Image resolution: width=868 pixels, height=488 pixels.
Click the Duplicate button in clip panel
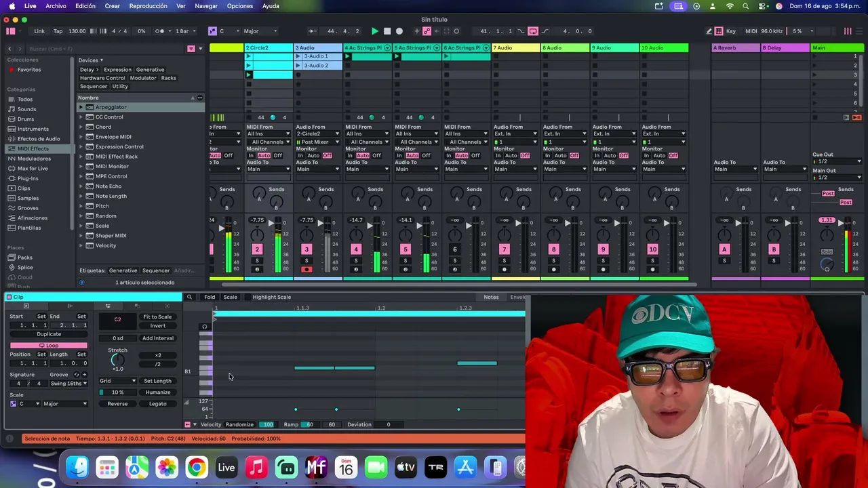click(x=48, y=334)
